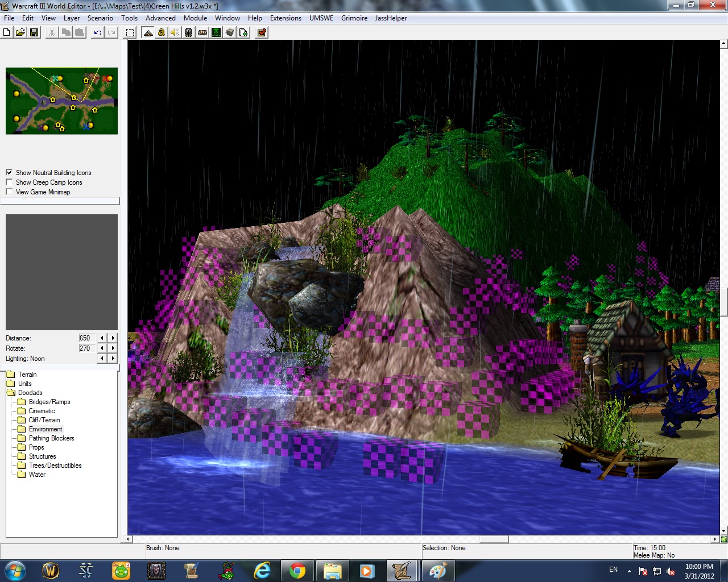Image resolution: width=728 pixels, height=582 pixels.
Task: Click the vertical scrollbar beside viewport
Action: (x=723, y=287)
